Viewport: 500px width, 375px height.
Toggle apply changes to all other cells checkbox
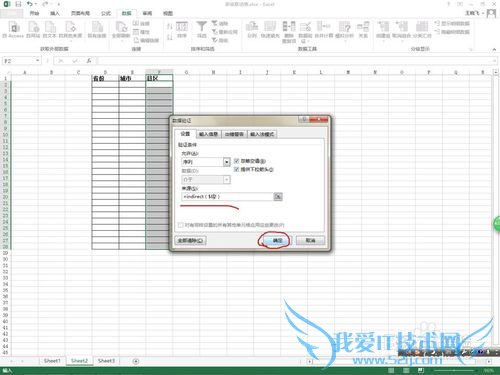point(181,225)
